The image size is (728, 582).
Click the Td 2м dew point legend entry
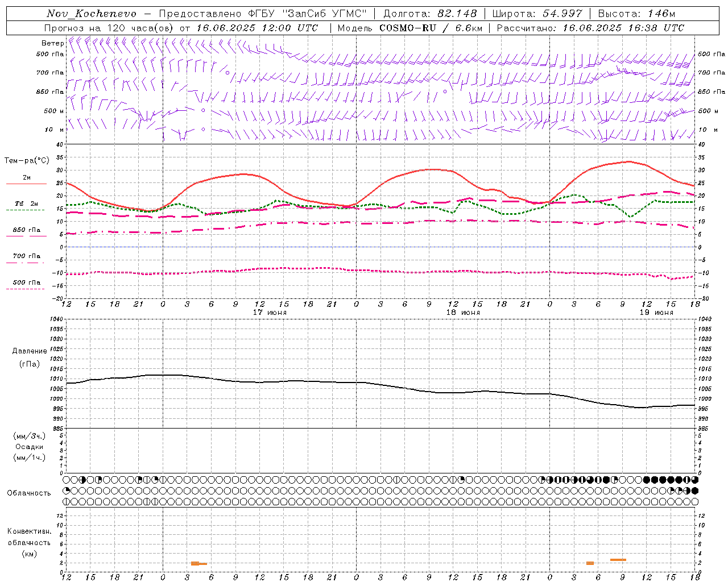27,203
